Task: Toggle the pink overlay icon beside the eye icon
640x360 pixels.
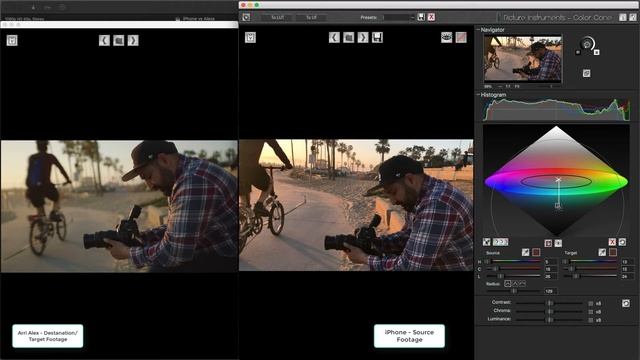Action: click(x=461, y=37)
